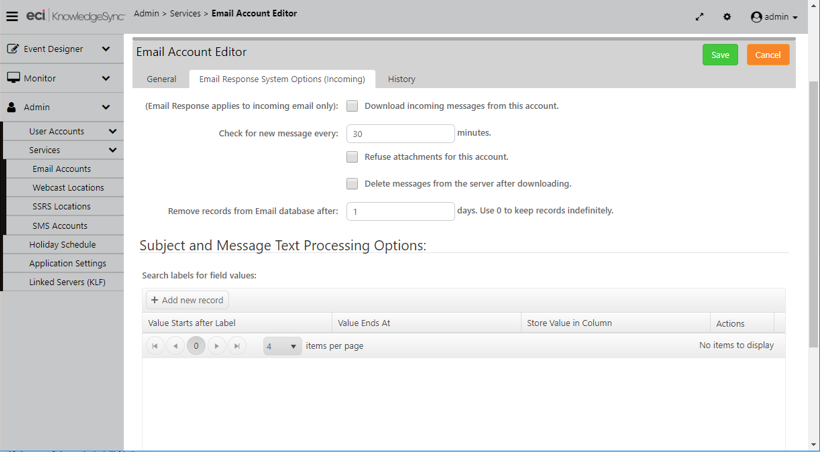Go to previous page of records grid
824x455 pixels.
175,346
